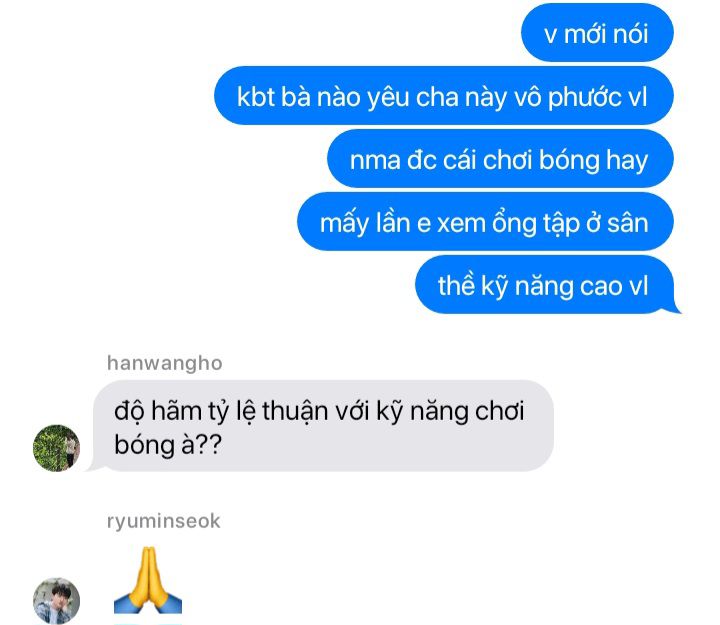Tap the ryuminseok profile avatar
The height and width of the screenshot is (625, 720).
click(x=56, y=601)
